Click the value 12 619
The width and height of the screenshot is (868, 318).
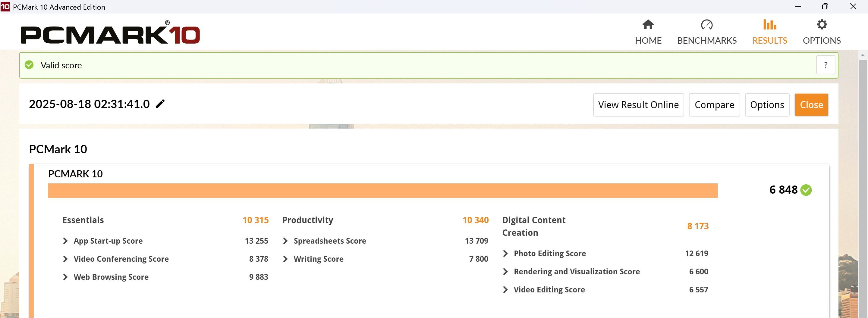(697, 253)
